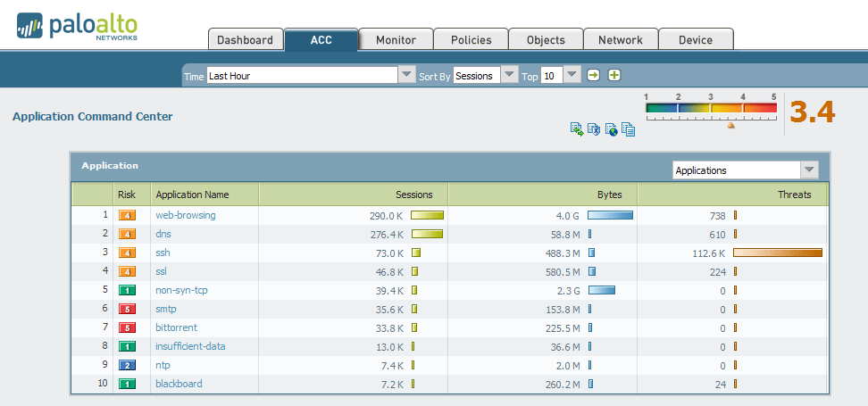The height and width of the screenshot is (406, 868).
Task: Click the risk 5 badge for smtp
Action: (127, 309)
